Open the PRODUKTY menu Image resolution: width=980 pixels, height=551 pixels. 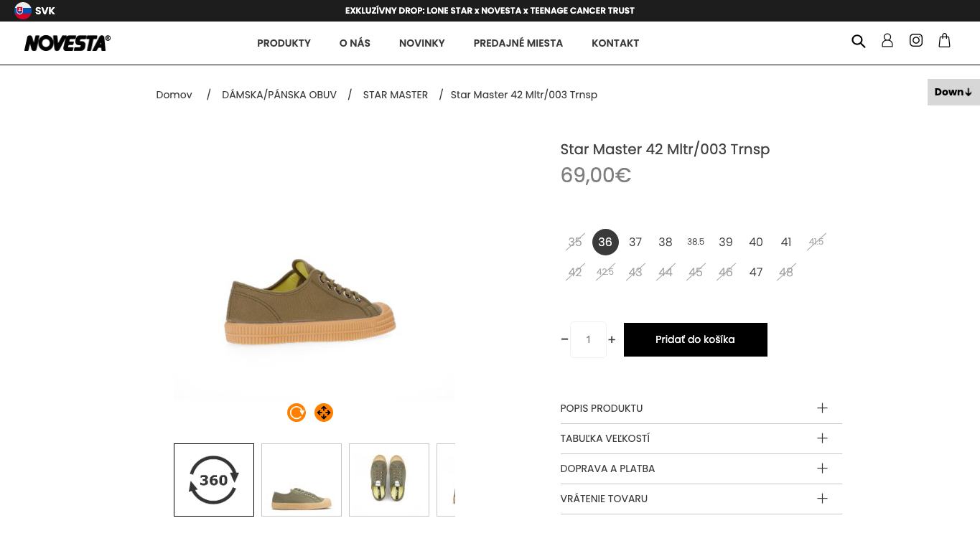click(284, 43)
